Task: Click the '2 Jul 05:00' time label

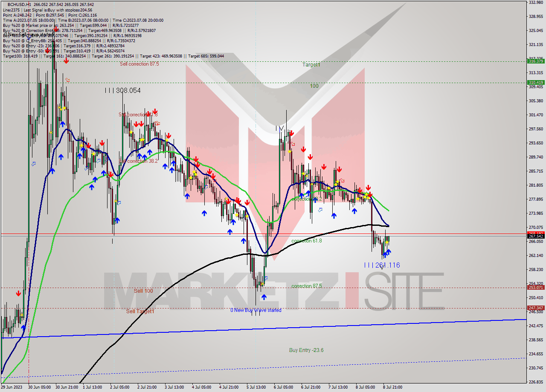Action: point(120,387)
